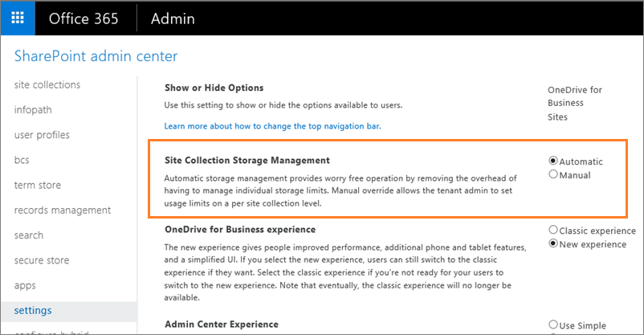Click 'Use this setting to show or hide' description

click(283, 105)
